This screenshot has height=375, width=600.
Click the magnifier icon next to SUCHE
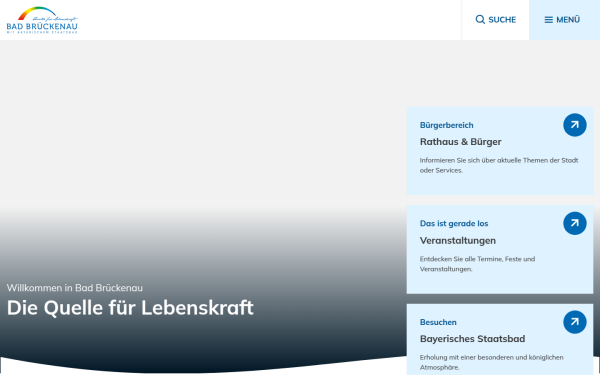(x=480, y=20)
